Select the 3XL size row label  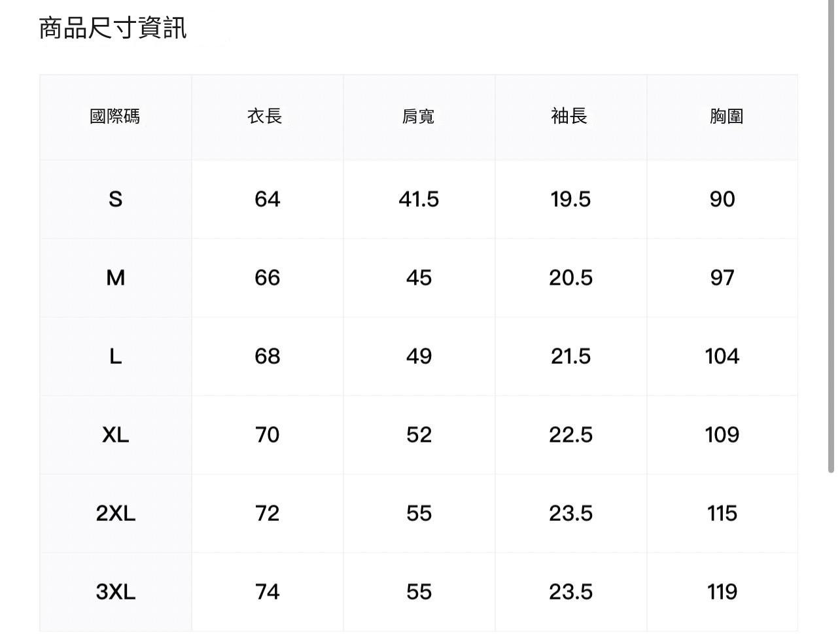pyautogui.click(x=115, y=592)
